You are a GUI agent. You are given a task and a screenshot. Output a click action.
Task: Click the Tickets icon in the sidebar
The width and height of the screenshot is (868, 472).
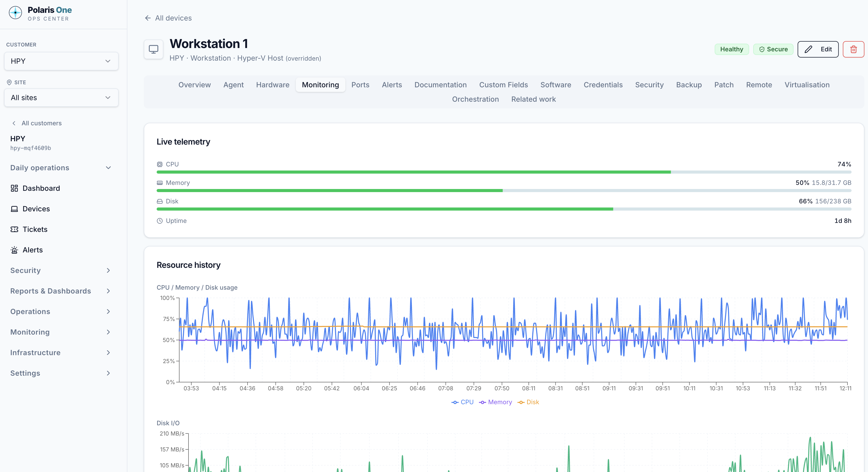(x=14, y=229)
